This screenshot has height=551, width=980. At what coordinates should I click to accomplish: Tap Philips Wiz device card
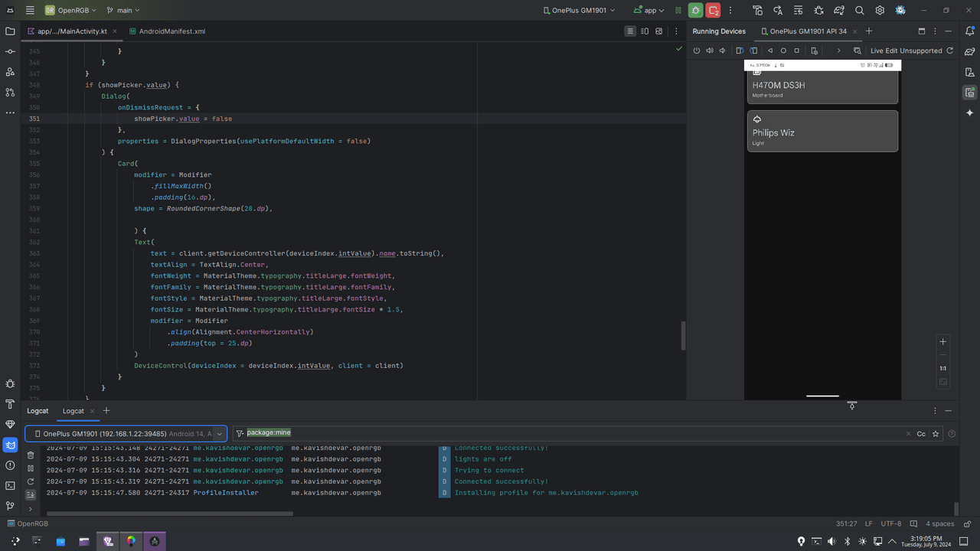pyautogui.click(x=822, y=131)
